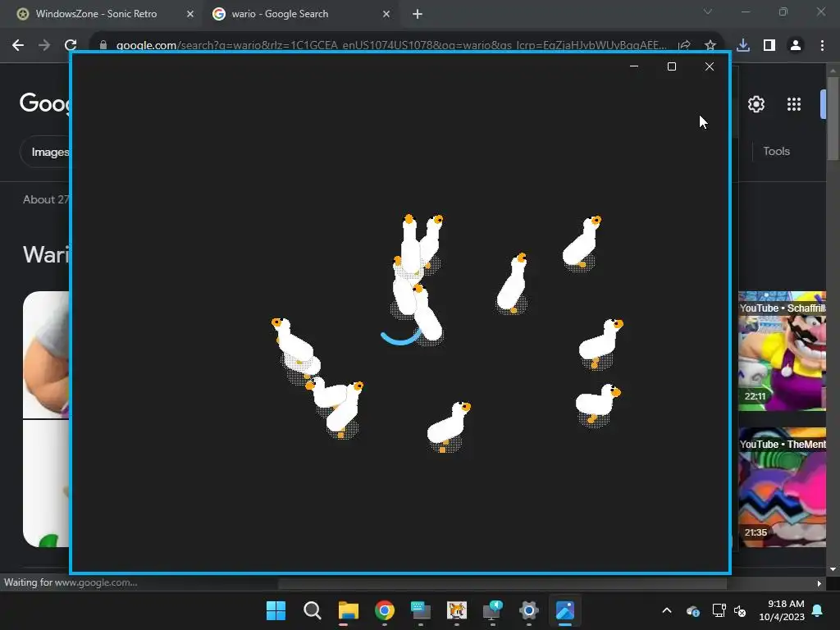840x630 pixels.
Task: Open the monitor with chat bubble taskbar app
Action: (x=492, y=610)
